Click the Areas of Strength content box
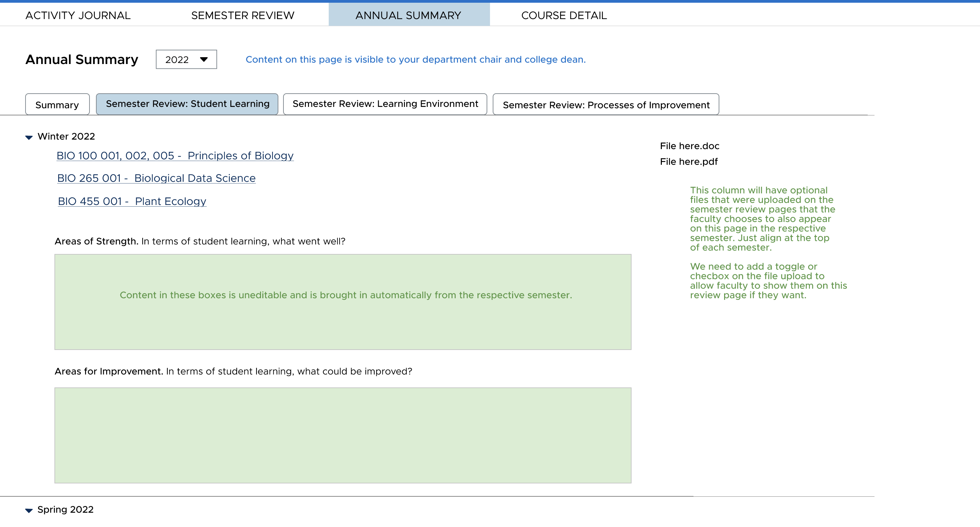The width and height of the screenshot is (980, 527). click(343, 302)
